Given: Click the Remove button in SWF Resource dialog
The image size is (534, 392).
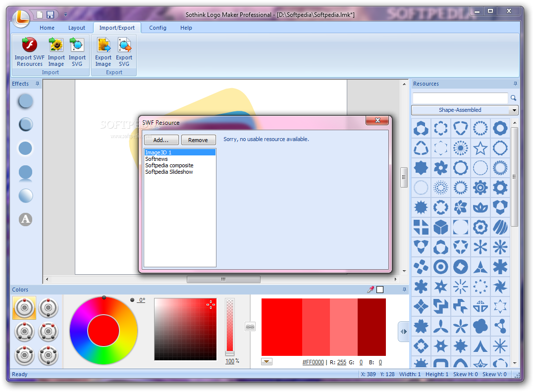Looking at the screenshot, I should [x=198, y=140].
